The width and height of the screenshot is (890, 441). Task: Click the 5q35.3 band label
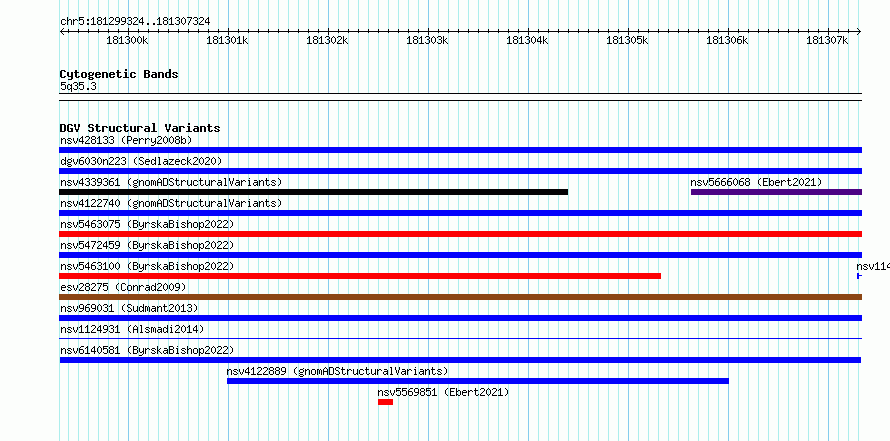[78, 86]
